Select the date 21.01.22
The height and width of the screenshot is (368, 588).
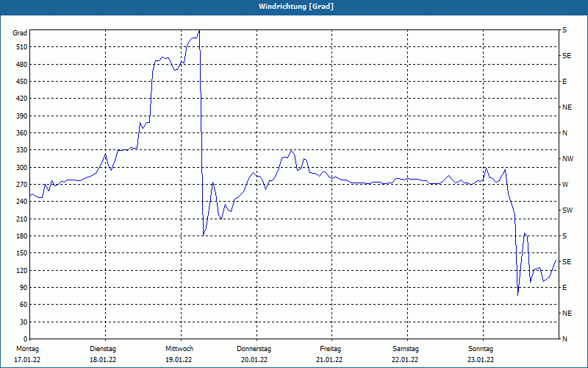pyautogui.click(x=329, y=360)
